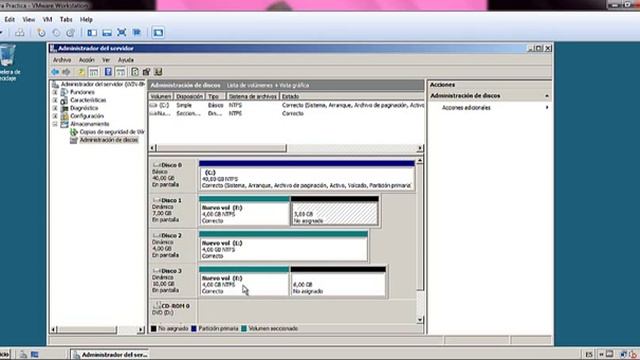Screen dimensions: 640x360
Task: Click the up one level folder icon
Action: (x=81, y=72)
